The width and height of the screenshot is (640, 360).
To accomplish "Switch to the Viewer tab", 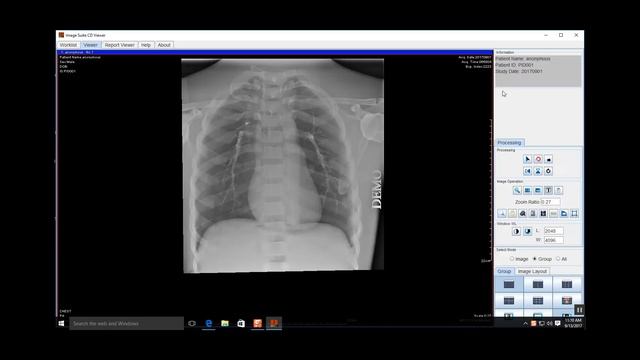I will 91,45.
